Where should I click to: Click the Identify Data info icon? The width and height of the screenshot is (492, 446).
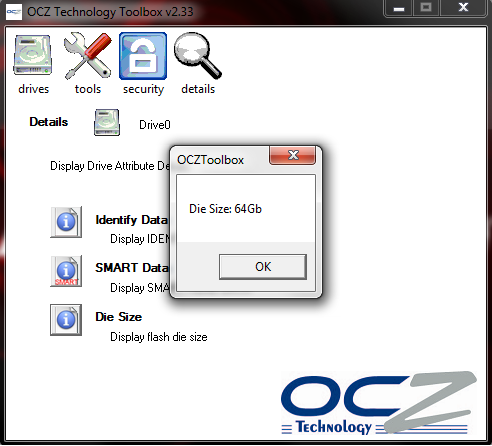[66, 222]
